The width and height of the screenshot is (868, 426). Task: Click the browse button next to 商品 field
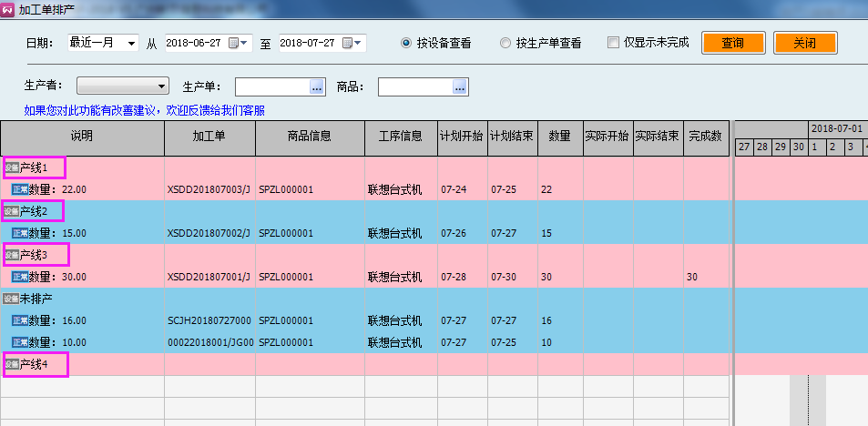tap(460, 86)
